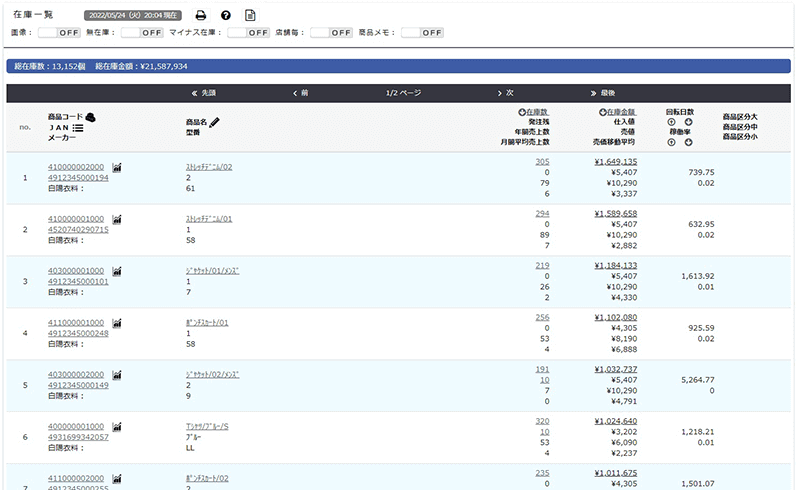Open stock amount link ¥1,102,080

point(615,317)
